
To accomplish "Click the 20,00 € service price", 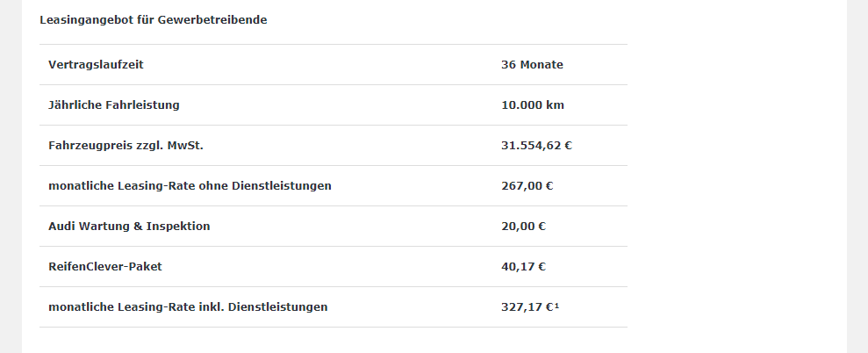I will (523, 227).
